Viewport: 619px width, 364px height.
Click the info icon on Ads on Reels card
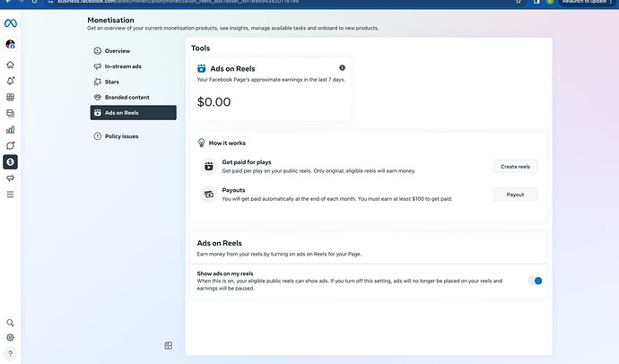[343, 68]
